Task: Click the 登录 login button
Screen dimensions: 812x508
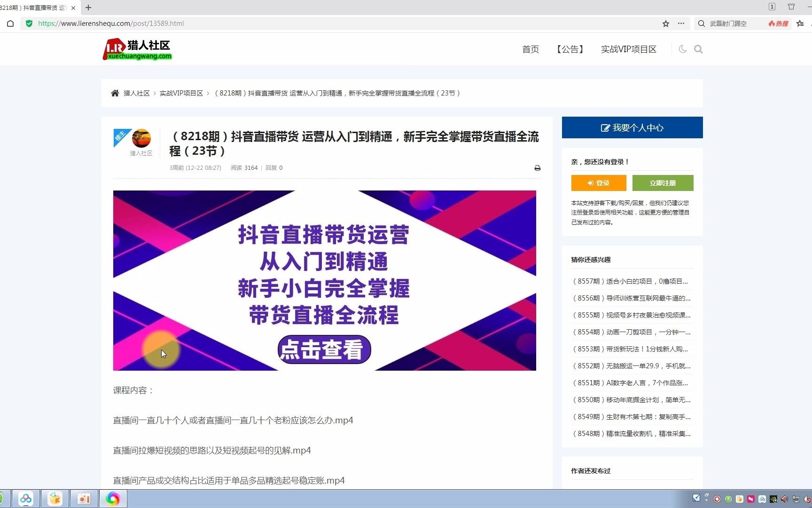Action: [598, 183]
